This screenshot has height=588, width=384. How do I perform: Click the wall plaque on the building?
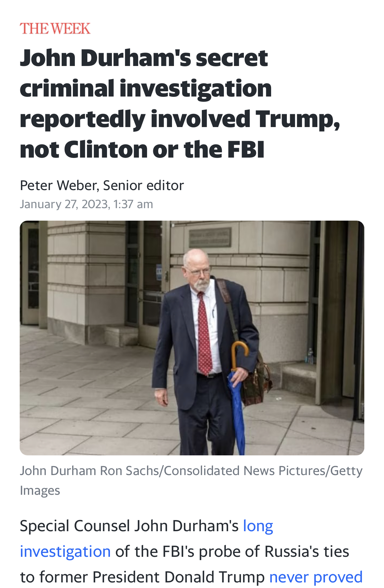[x=210, y=238]
